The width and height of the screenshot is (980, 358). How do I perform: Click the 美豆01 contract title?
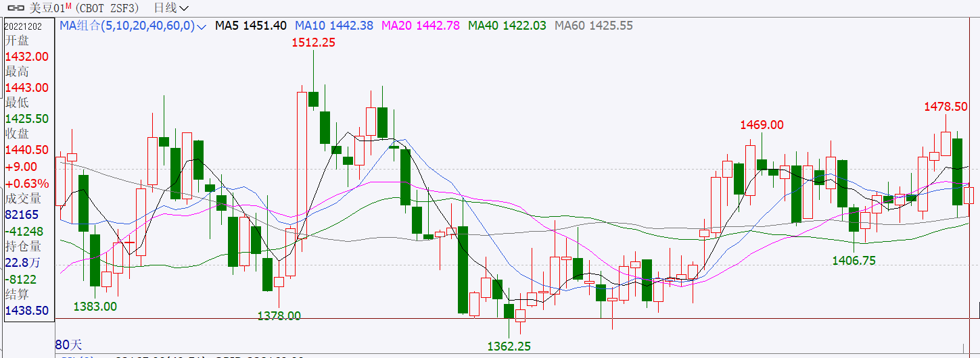(x=49, y=8)
